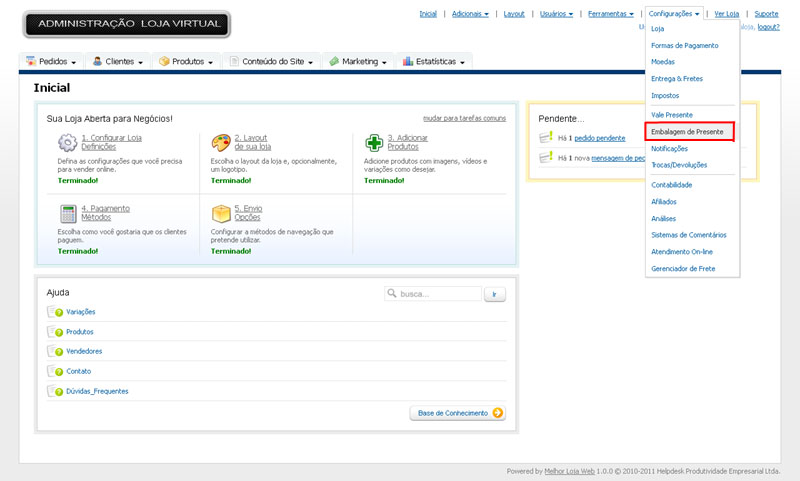
Task: Click the help icon next to Contato
Action: [55, 371]
